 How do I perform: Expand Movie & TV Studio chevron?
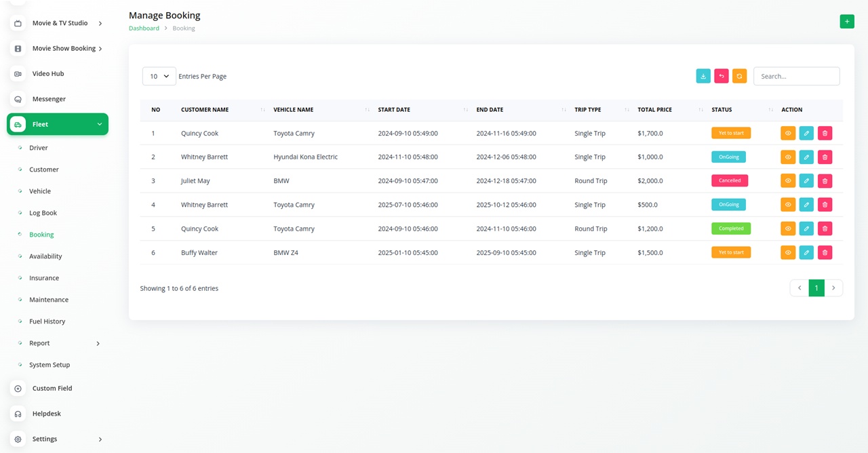[100, 23]
